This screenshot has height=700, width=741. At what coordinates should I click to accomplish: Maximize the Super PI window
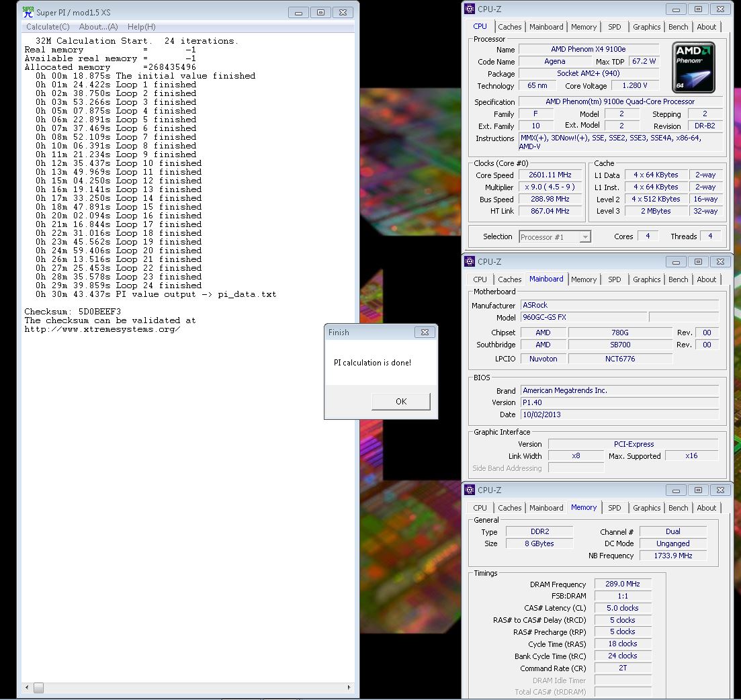(x=320, y=12)
